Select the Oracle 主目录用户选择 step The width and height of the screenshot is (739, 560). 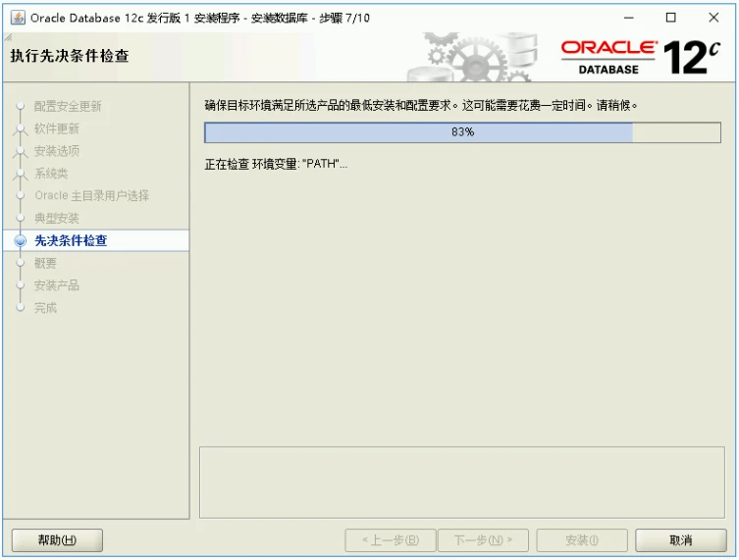pyautogui.click(x=92, y=195)
